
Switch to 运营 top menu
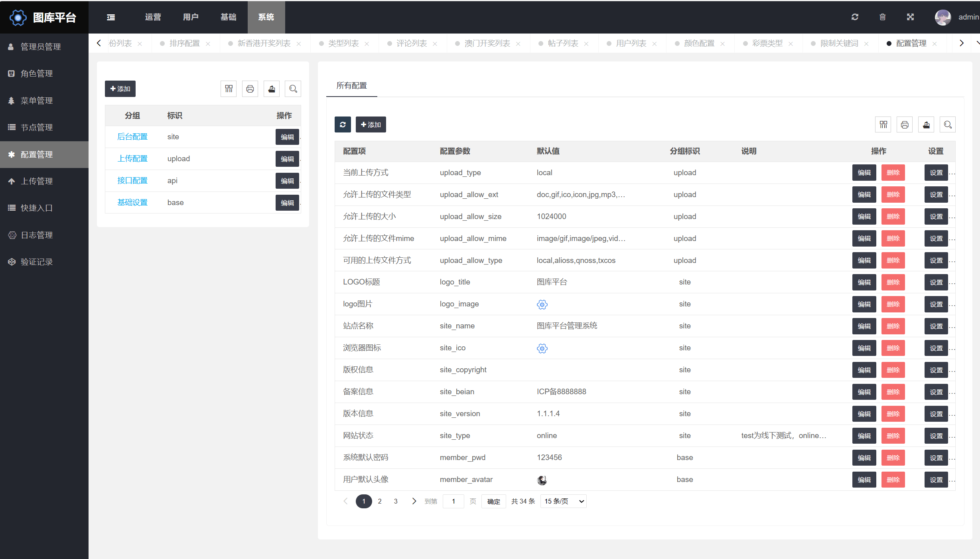click(x=153, y=17)
